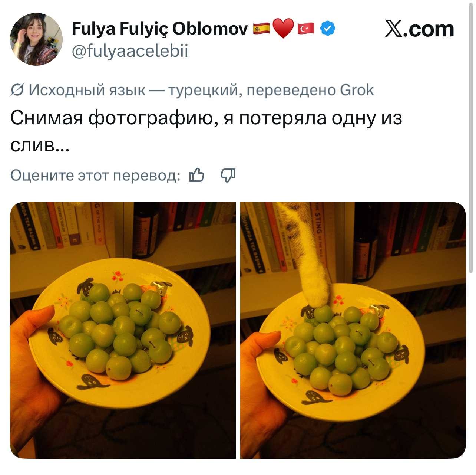476x475 pixels.
Task: Select the translated tweet text about plums
Action: tap(206, 131)
